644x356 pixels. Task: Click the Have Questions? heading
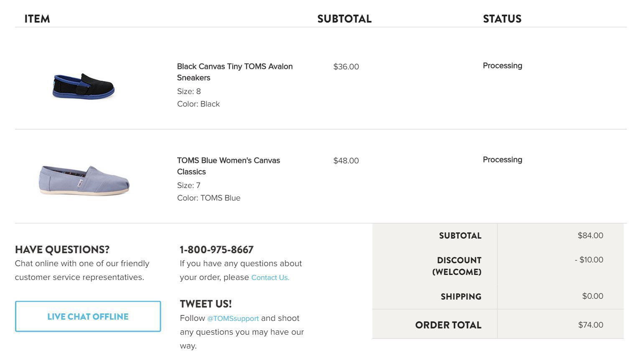[62, 249]
